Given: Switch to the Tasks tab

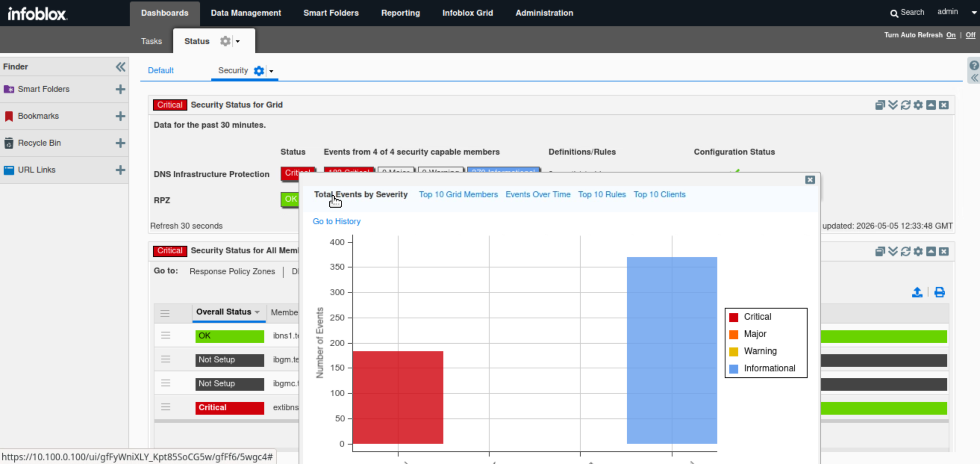Looking at the screenshot, I should click(x=152, y=41).
